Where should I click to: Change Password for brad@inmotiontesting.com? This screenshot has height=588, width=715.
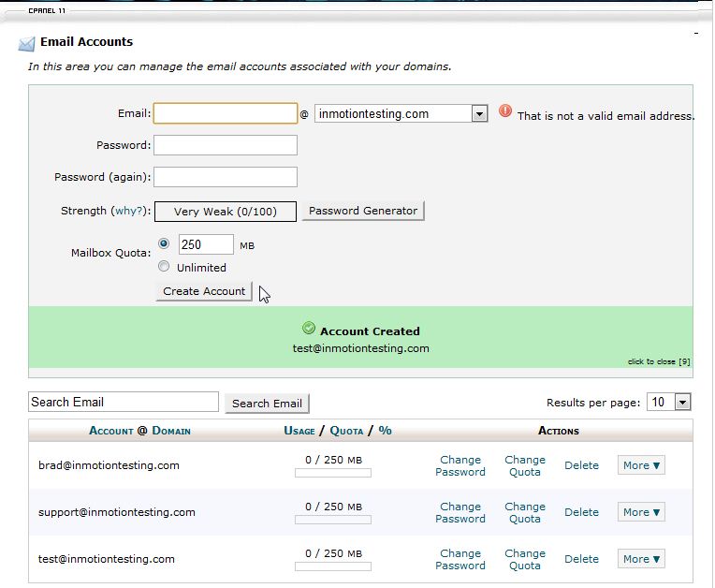pos(460,465)
